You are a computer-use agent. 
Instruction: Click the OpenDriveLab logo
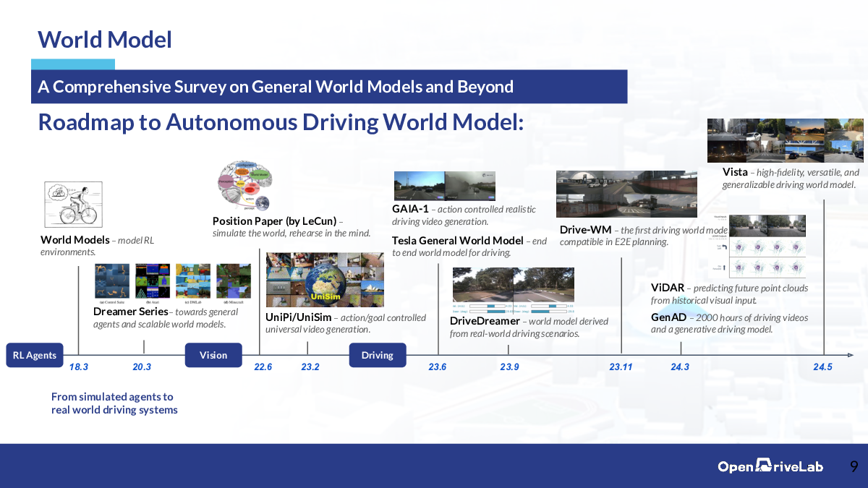[770, 466]
